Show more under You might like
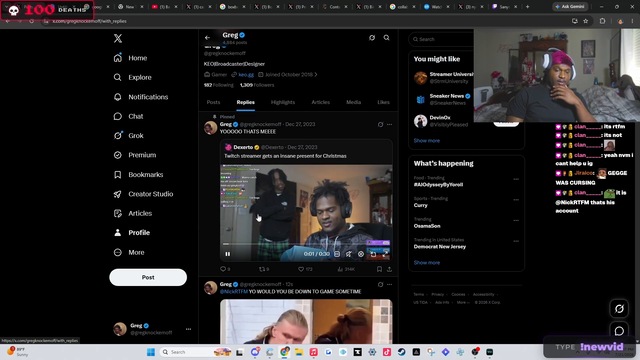 point(427,140)
